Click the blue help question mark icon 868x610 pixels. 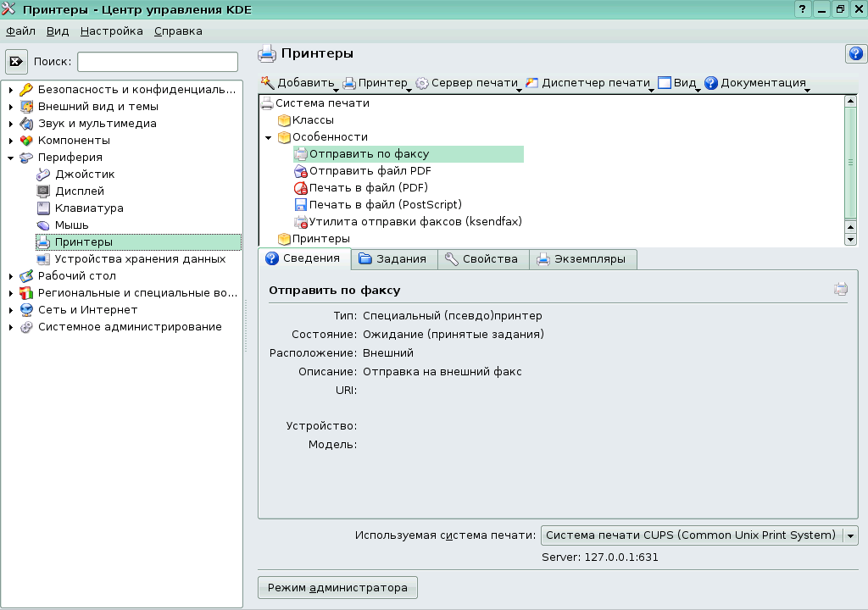[855, 54]
